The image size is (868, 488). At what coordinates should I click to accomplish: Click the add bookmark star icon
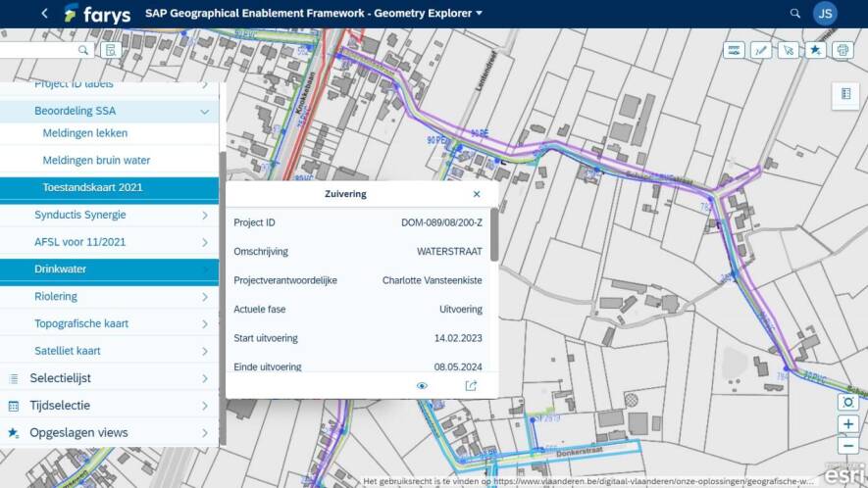click(815, 50)
